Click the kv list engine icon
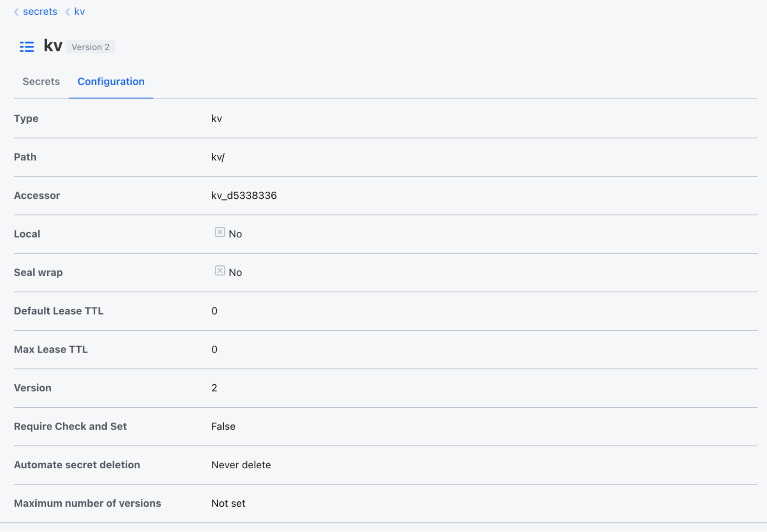Screen dimensions: 767x532 pyautogui.click(x=27, y=47)
